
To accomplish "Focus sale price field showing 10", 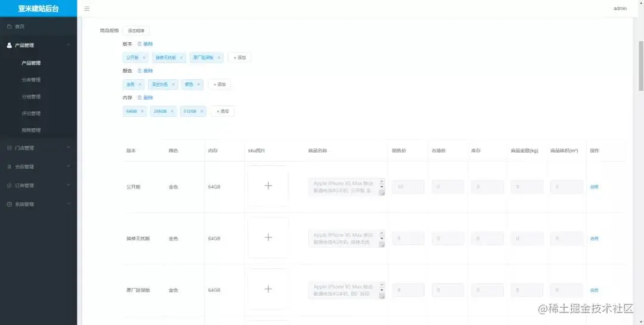I will [408, 187].
